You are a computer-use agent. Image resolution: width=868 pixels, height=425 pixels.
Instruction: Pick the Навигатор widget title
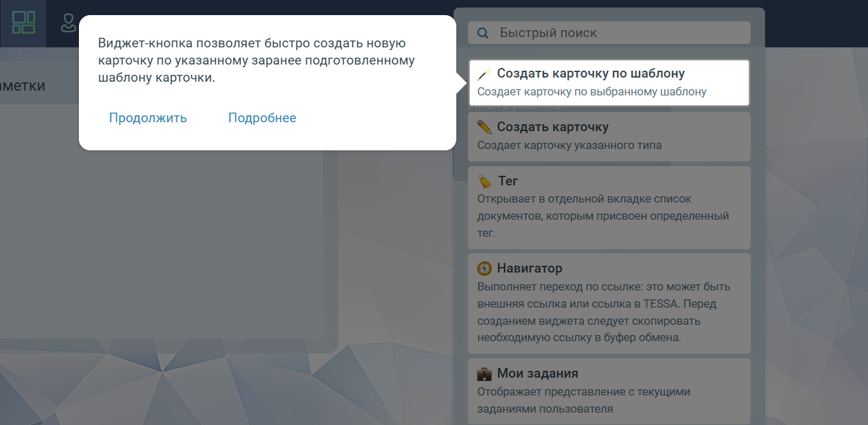pos(529,268)
